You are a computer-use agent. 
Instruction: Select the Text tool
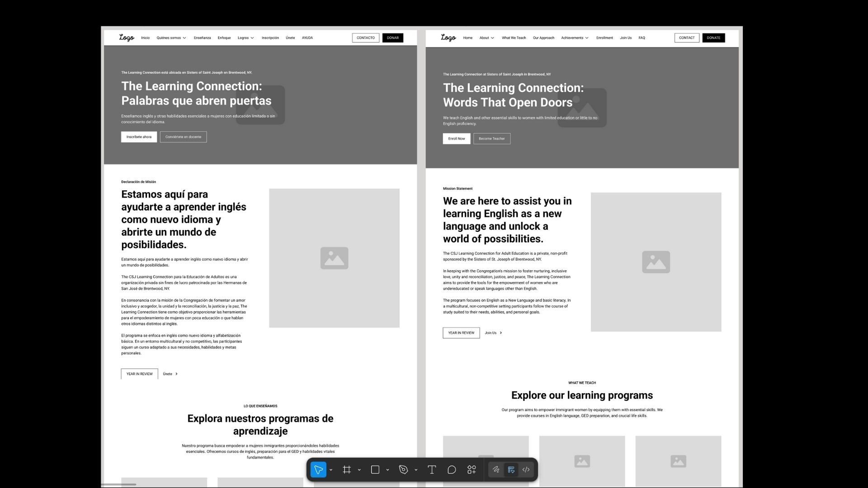[432, 470]
